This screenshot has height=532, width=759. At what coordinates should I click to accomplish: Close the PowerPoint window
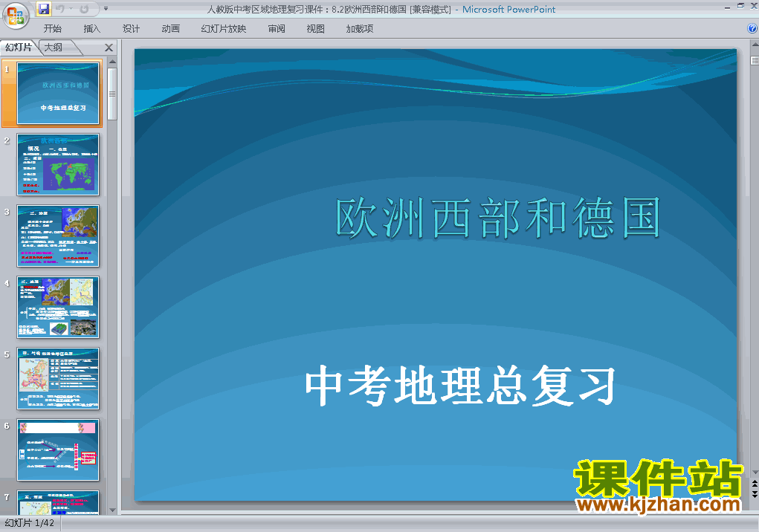[x=754, y=6]
